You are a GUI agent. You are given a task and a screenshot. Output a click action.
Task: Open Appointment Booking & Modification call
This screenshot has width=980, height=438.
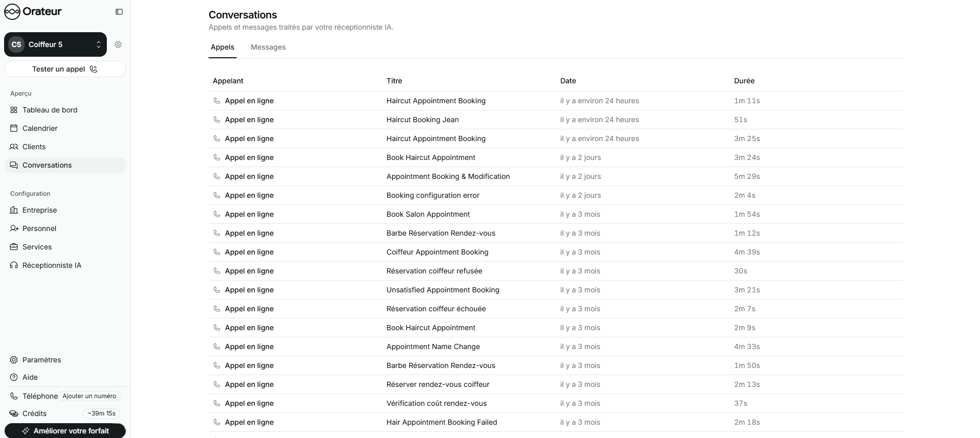[556, 176]
